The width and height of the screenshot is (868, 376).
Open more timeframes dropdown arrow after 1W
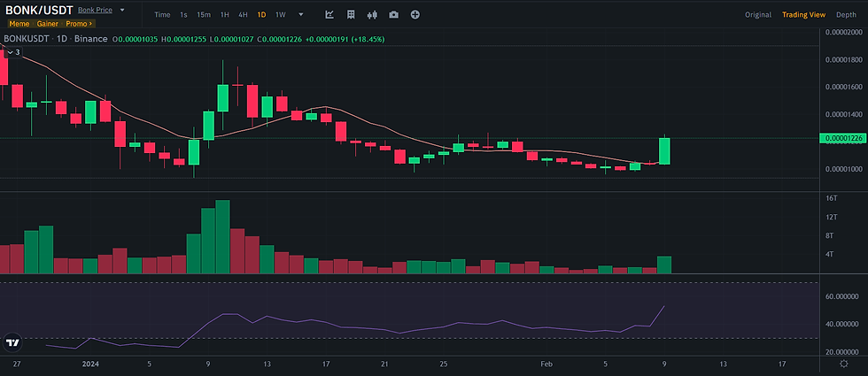[301, 15]
